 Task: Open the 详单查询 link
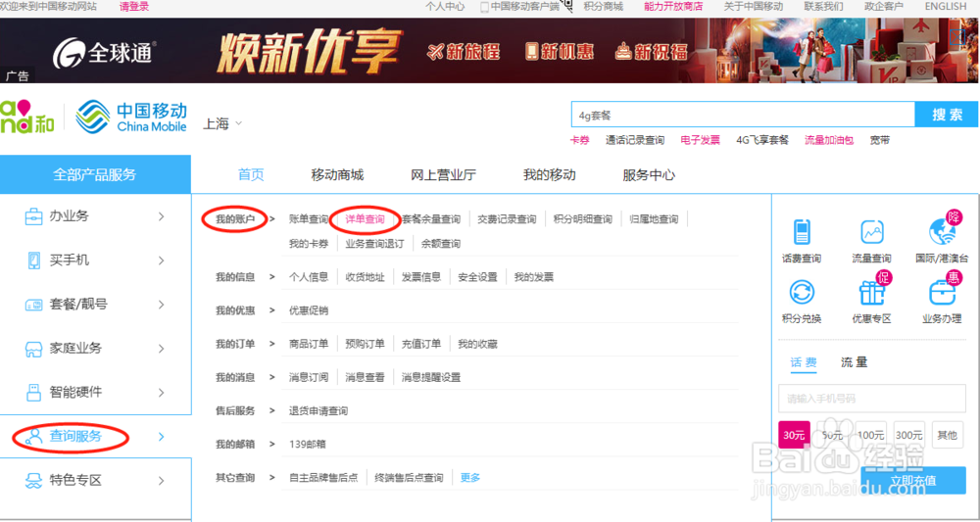(365, 219)
